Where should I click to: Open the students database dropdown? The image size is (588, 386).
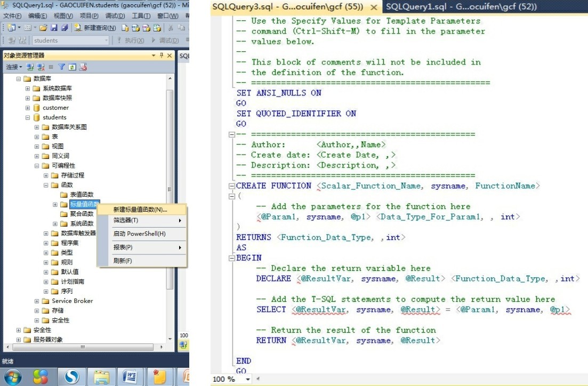coord(106,41)
